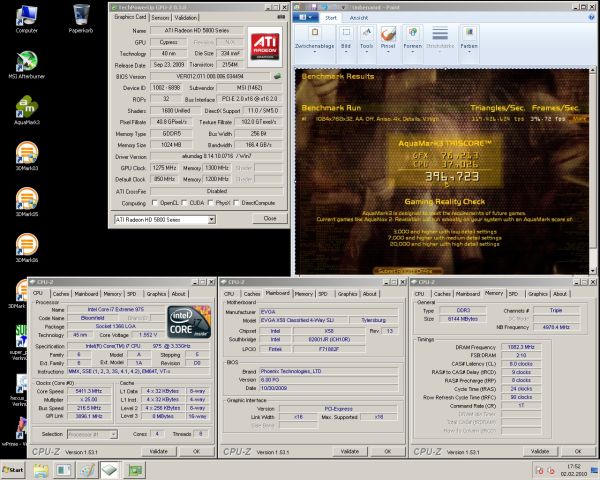
Task: Open the Papierkorb recycle bin icon
Action: click(81, 19)
